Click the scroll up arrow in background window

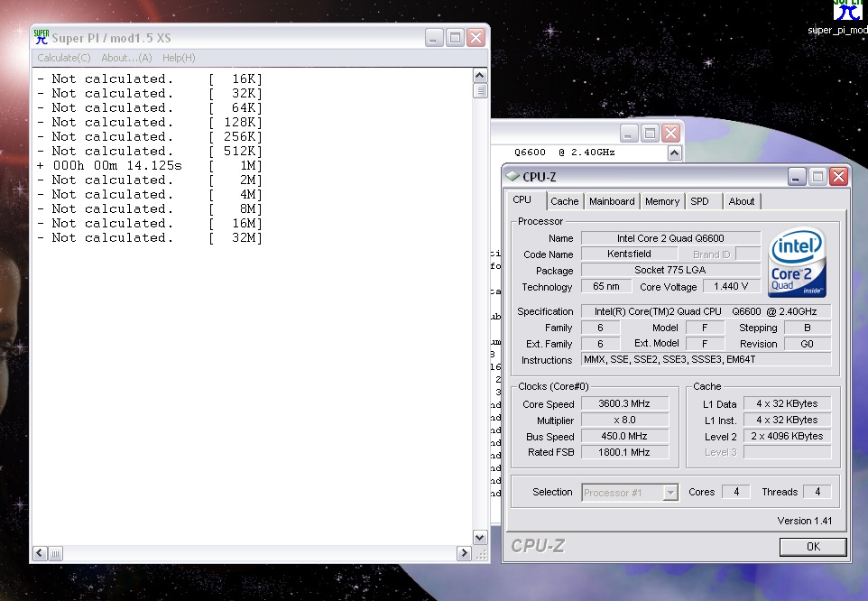tap(674, 153)
